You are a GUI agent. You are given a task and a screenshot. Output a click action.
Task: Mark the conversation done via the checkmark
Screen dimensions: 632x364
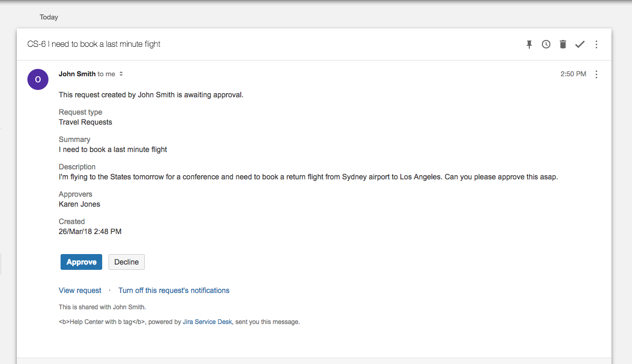tap(579, 44)
